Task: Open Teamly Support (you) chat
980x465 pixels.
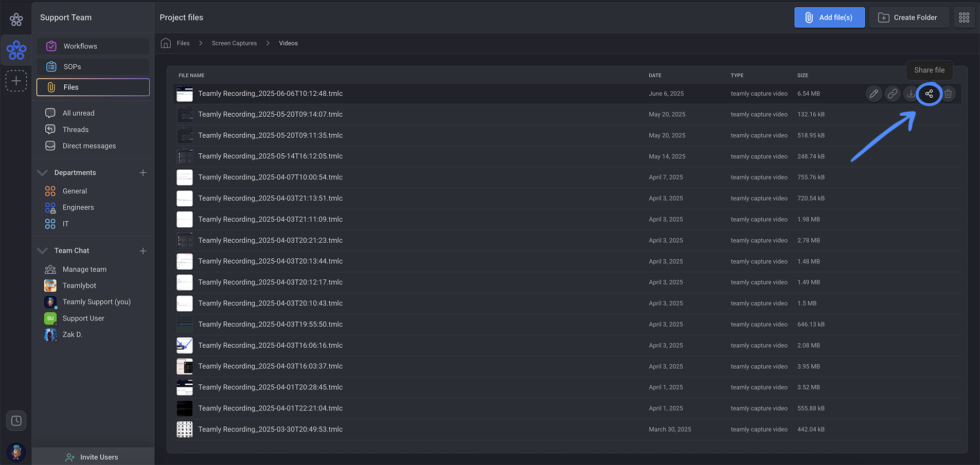Action: point(96,302)
